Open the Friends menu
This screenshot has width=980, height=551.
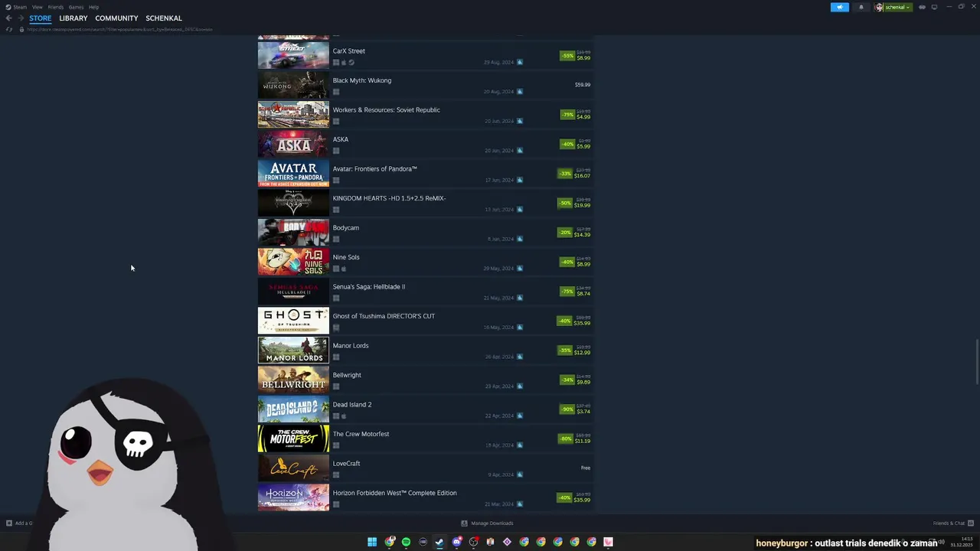pyautogui.click(x=56, y=7)
